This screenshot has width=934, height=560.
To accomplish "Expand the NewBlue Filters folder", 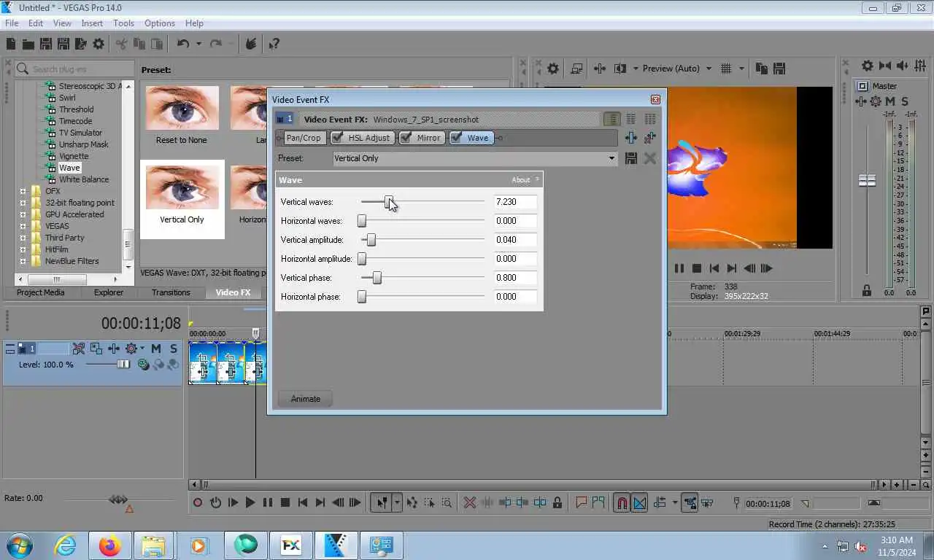I will pos(23,261).
